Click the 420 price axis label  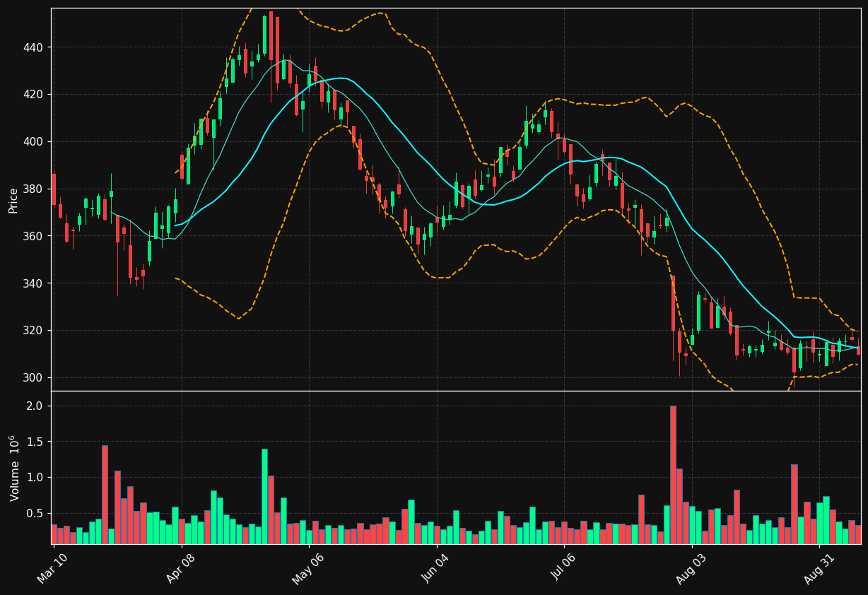35,95
